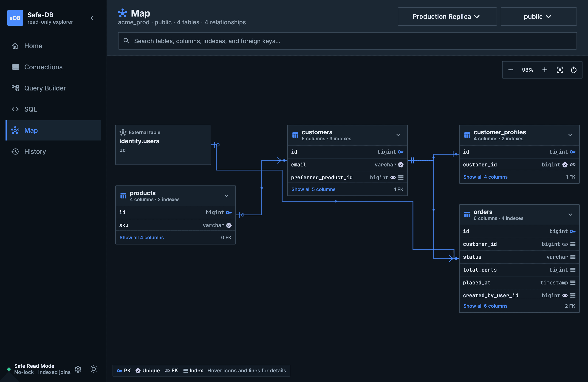Click the sDB logo icon
This screenshot has height=382, width=588.
tap(15, 18)
